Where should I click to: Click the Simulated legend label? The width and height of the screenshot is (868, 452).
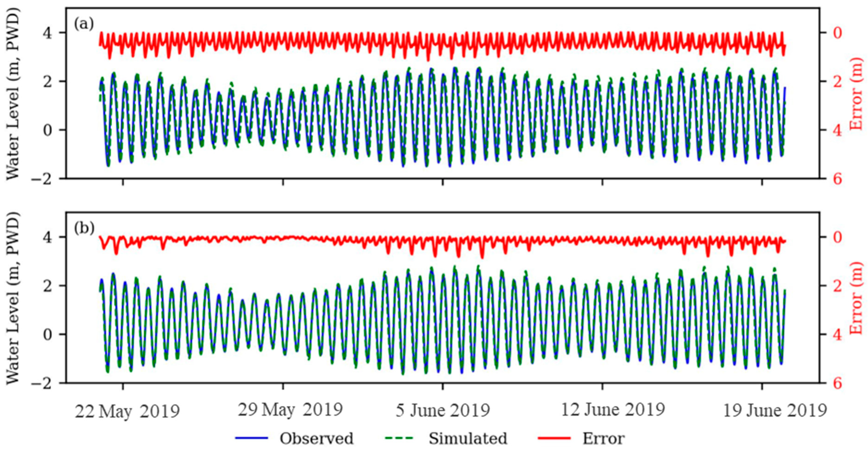click(x=468, y=439)
